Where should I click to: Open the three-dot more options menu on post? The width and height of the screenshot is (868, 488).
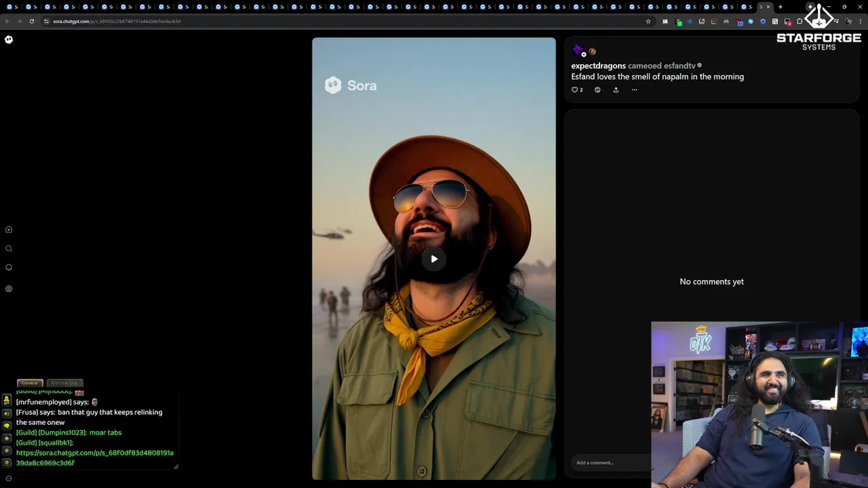tap(634, 89)
